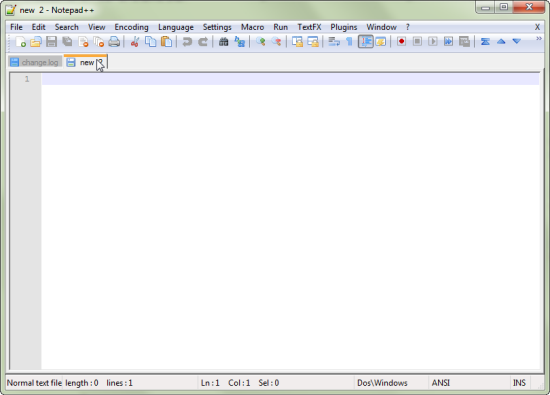Toggle the indent guide icon
Screen dimensions: 550x395
365,42
